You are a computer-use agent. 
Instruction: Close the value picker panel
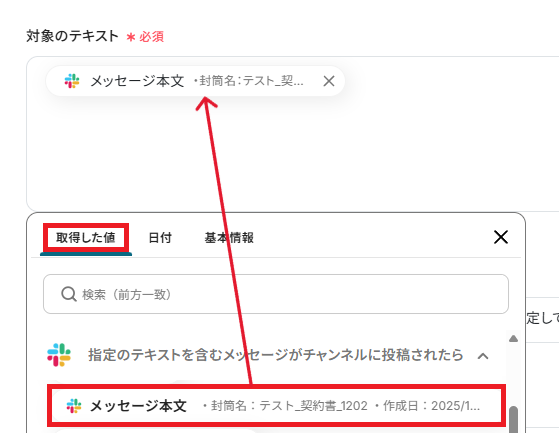tap(501, 237)
